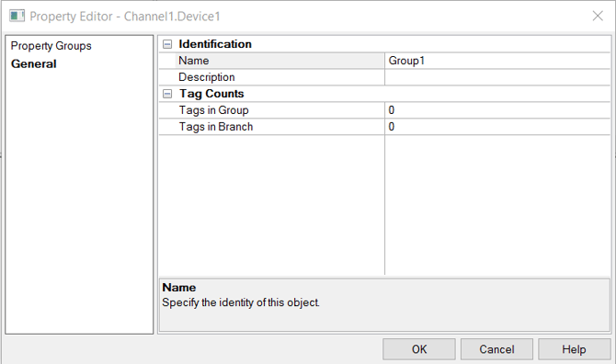Select the General property group
Image resolution: width=616 pixels, height=364 pixels.
34,64
